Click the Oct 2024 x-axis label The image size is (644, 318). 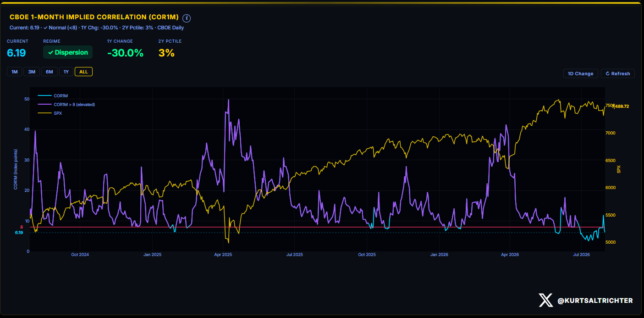pos(80,254)
